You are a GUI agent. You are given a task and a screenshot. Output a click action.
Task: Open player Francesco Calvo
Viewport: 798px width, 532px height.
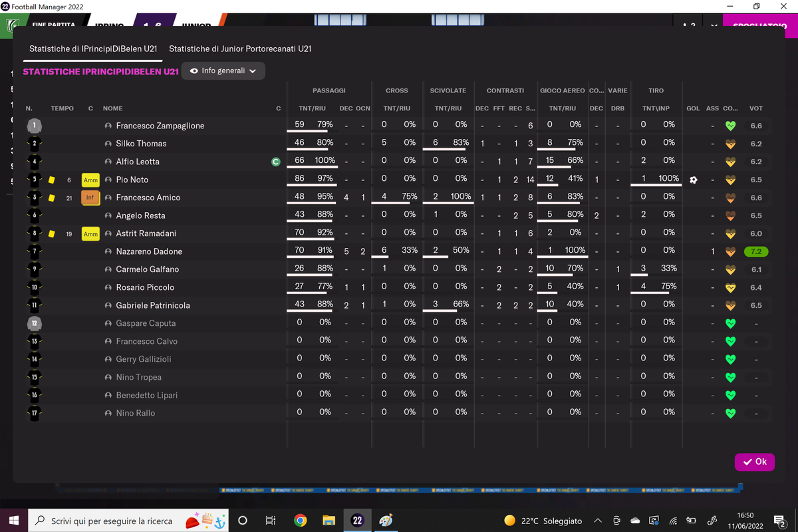pyautogui.click(x=146, y=341)
